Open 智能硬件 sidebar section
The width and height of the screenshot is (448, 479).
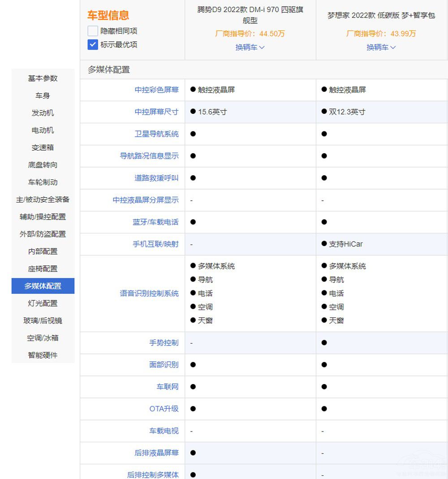point(43,355)
